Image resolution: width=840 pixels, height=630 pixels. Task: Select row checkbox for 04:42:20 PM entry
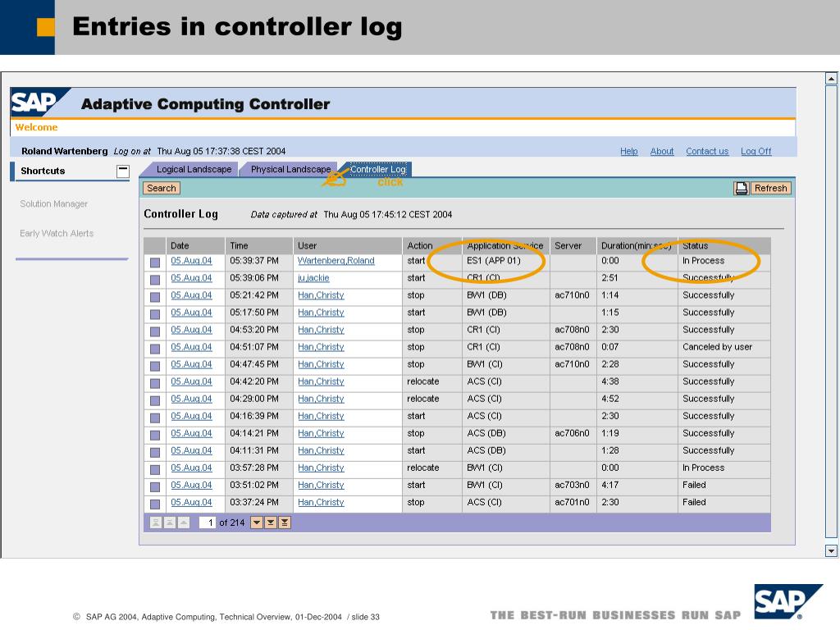(x=155, y=383)
